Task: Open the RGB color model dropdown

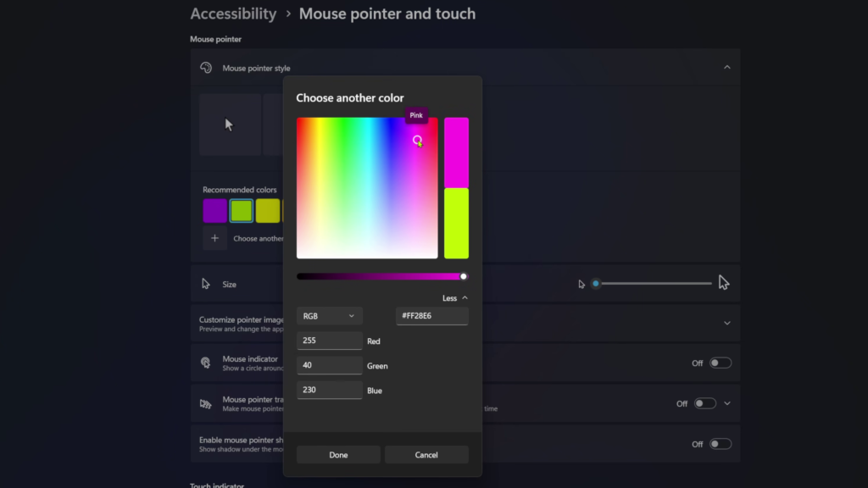Action: click(329, 315)
